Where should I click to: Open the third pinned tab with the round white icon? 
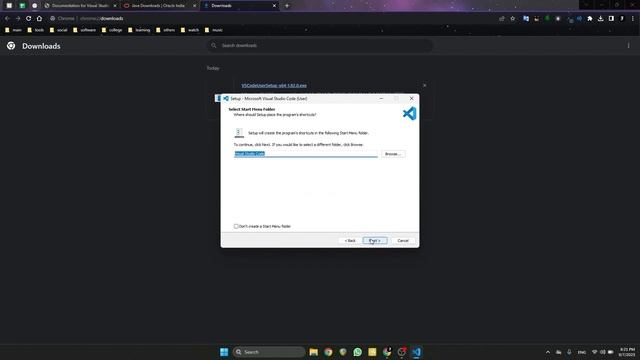[35, 6]
